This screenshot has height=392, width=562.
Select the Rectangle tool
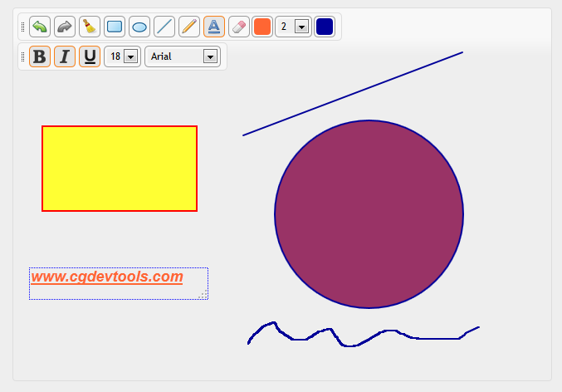click(x=115, y=27)
